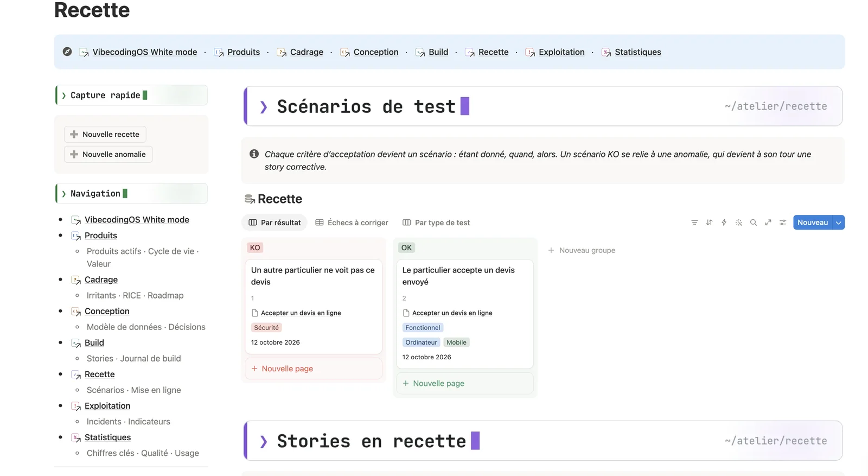Expand the Stories en recette toggle heading
The width and height of the screenshot is (868, 476).
click(264, 442)
